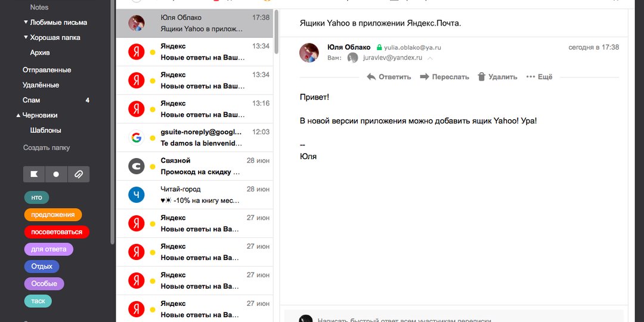
Task: Click the Переслать button text
Action: point(451,77)
